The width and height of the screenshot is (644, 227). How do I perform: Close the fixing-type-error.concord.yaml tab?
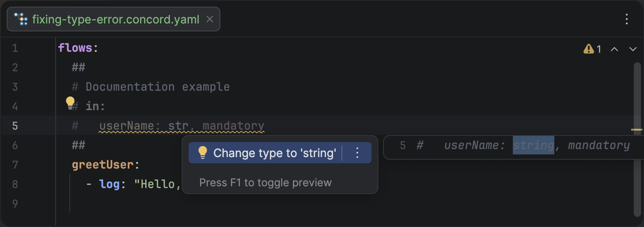210,19
